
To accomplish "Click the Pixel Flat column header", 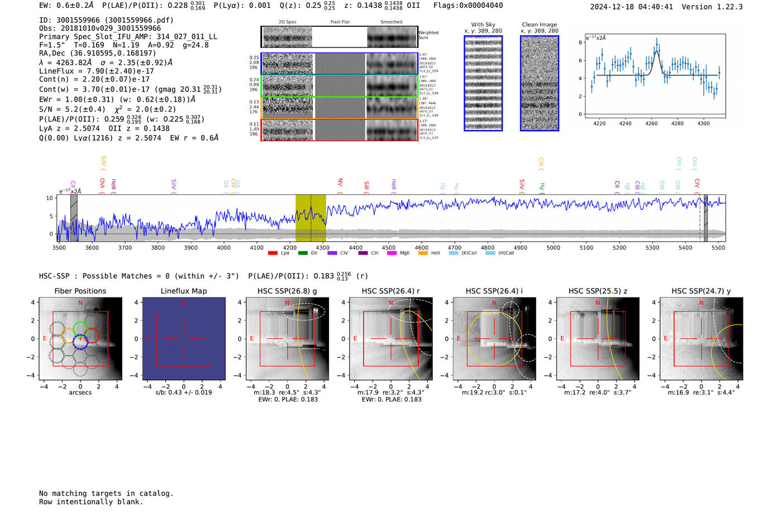I will tap(340, 22).
